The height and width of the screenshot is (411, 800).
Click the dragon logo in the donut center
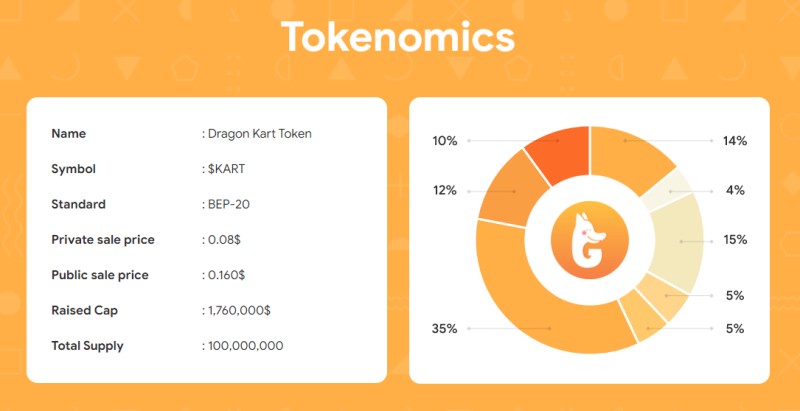point(590,240)
